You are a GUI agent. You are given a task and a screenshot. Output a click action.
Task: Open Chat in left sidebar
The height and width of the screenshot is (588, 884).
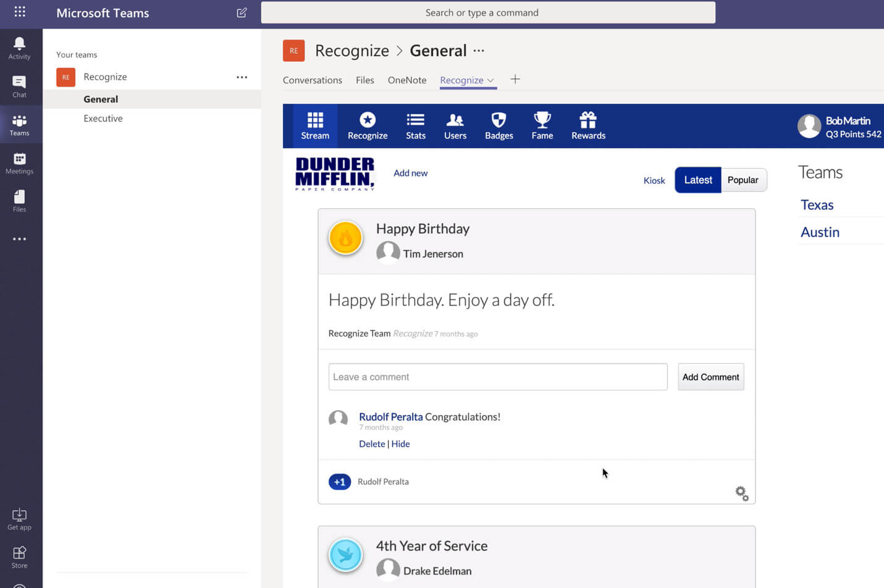[19, 86]
